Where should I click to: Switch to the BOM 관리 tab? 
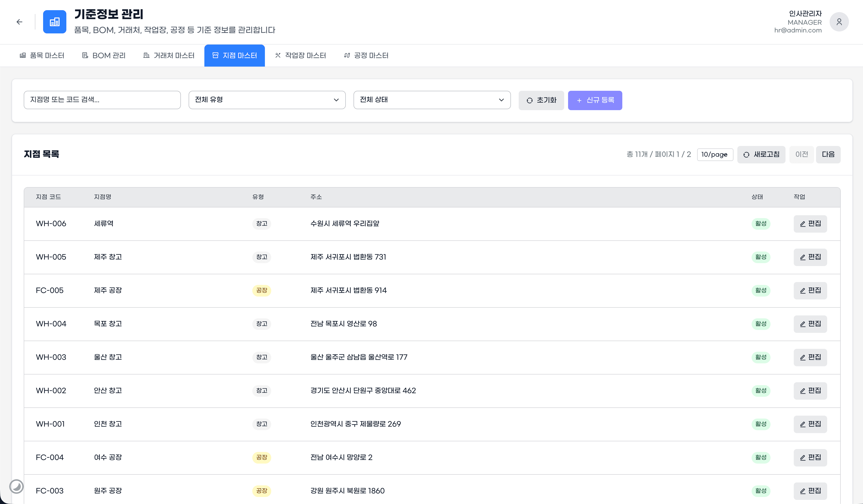pos(104,55)
